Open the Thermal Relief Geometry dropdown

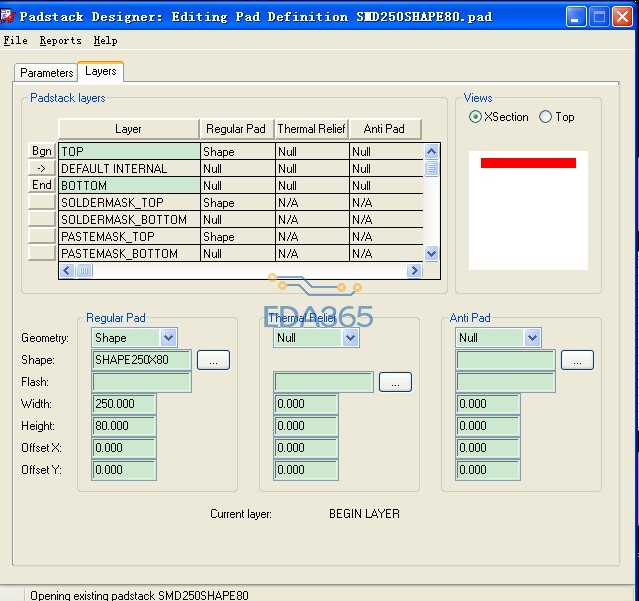tap(350, 338)
